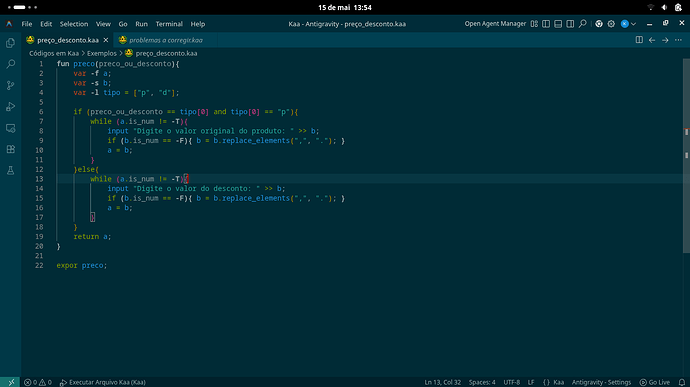
Task: Expand the account dropdown chevron
Action: point(633,24)
